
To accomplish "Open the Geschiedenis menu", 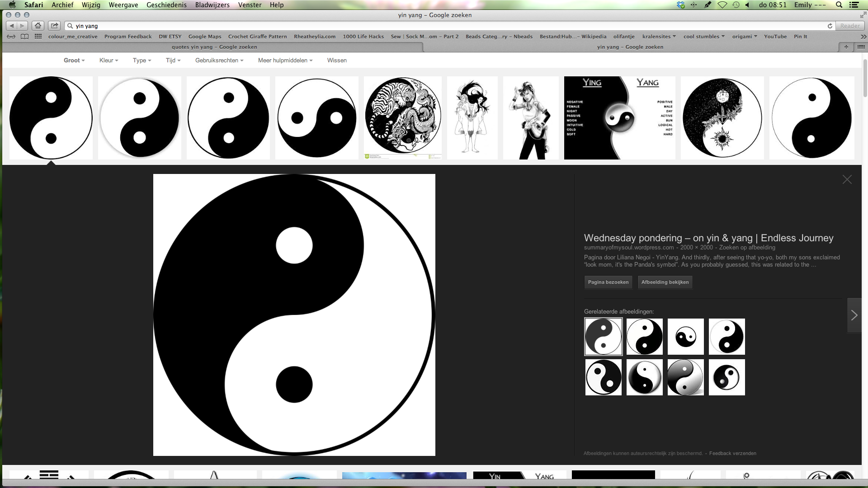I will [x=166, y=5].
